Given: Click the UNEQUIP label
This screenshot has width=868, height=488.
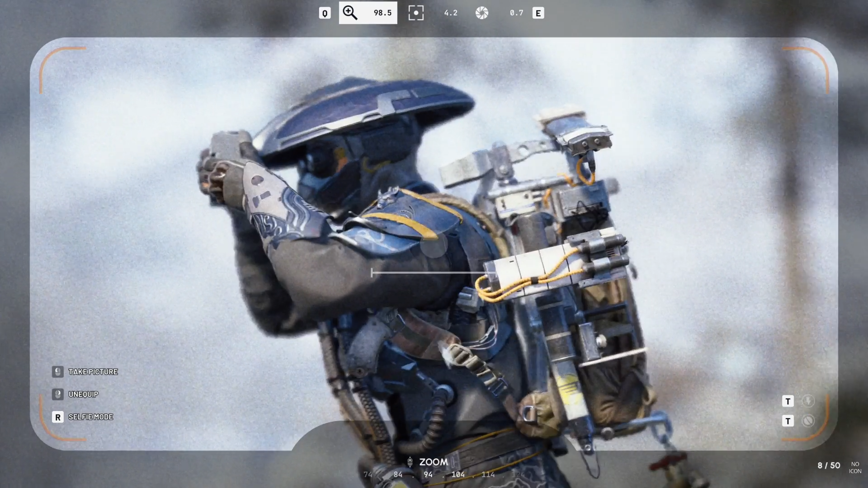Looking at the screenshot, I should pos(83,394).
